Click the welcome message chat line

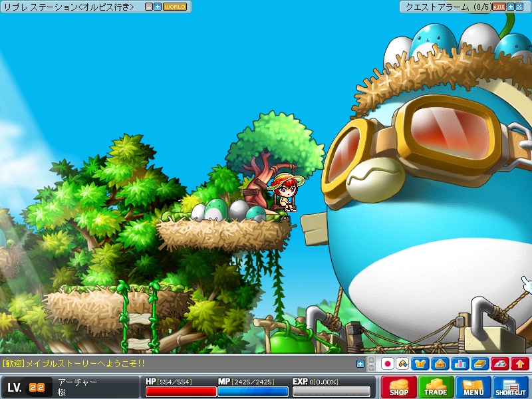point(74,364)
